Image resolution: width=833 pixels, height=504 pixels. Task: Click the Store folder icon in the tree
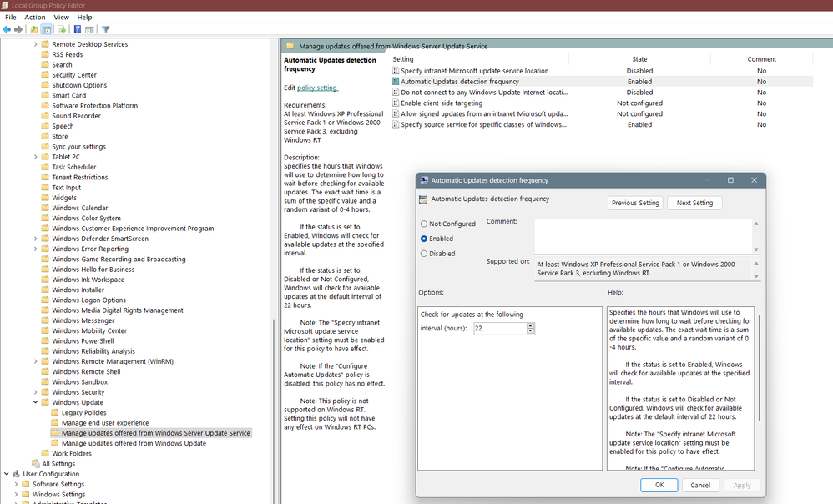[45, 137]
